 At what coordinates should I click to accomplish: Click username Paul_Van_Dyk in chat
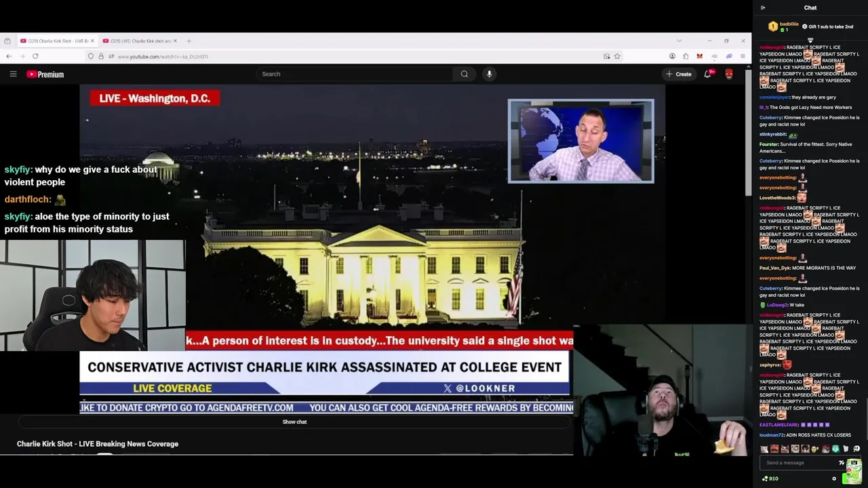(774, 268)
